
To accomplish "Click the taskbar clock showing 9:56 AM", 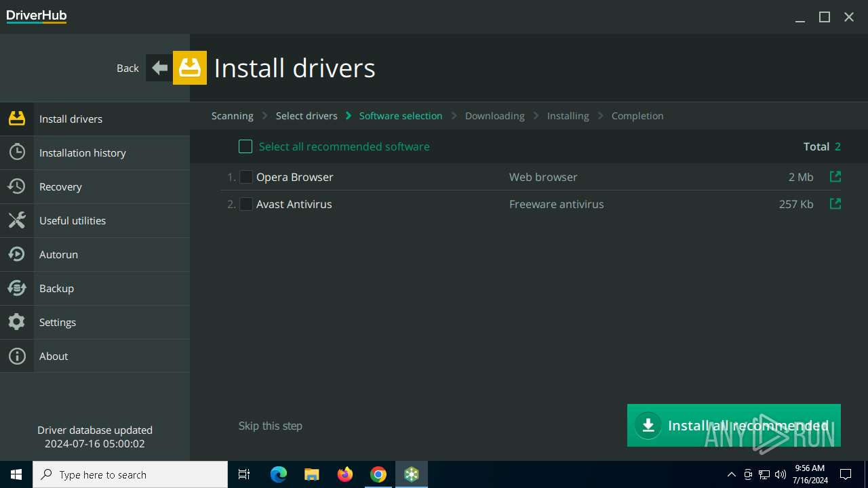I will (x=810, y=474).
